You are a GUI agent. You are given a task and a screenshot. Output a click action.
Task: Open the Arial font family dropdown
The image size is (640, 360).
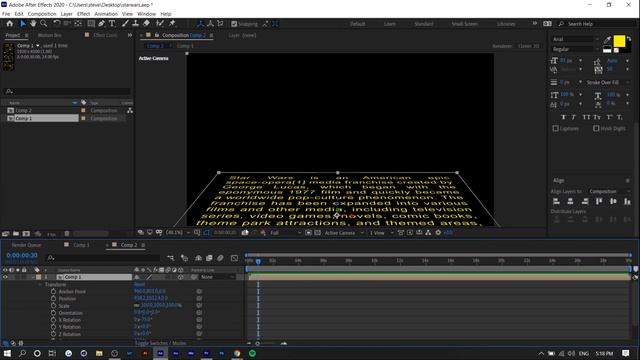tap(576, 39)
